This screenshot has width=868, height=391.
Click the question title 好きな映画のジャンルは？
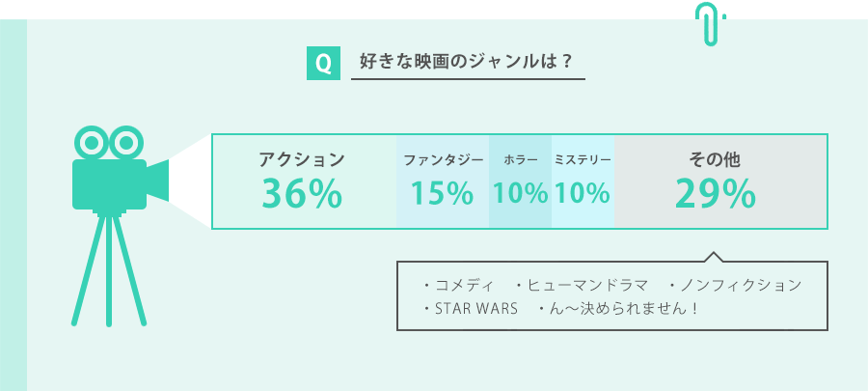coord(466,61)
